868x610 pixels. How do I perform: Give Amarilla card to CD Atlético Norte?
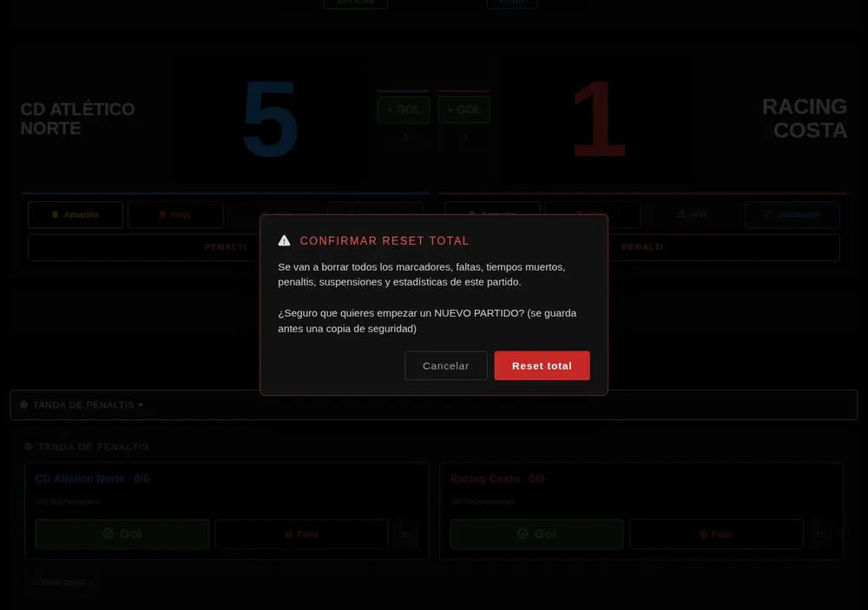(x=76, y=214)
